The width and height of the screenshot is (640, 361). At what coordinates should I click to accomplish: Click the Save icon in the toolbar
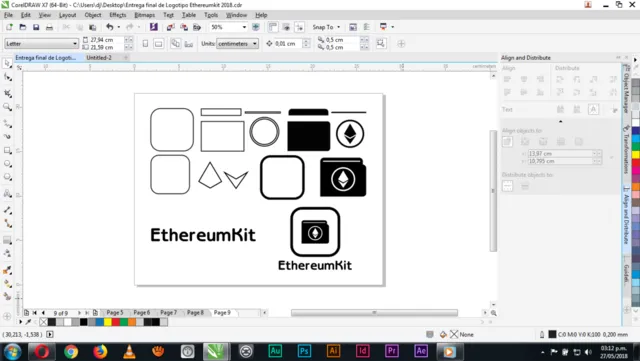pos(36,27)
